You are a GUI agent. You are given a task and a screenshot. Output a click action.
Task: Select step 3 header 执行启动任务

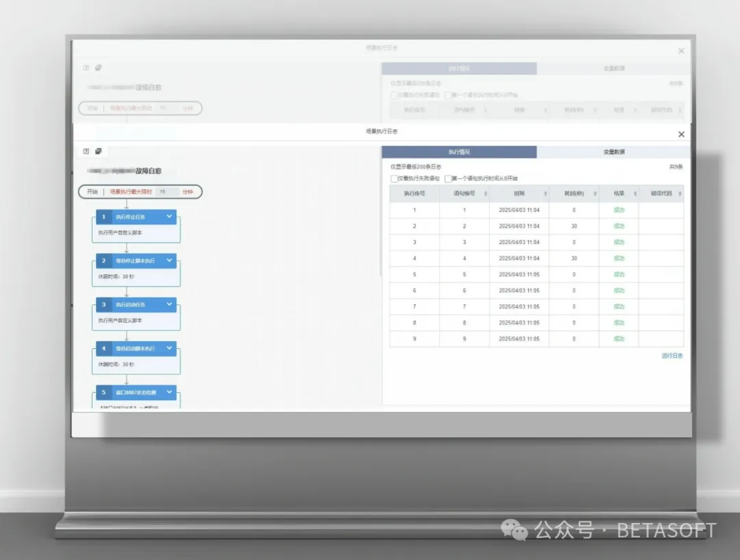point(136,304)
